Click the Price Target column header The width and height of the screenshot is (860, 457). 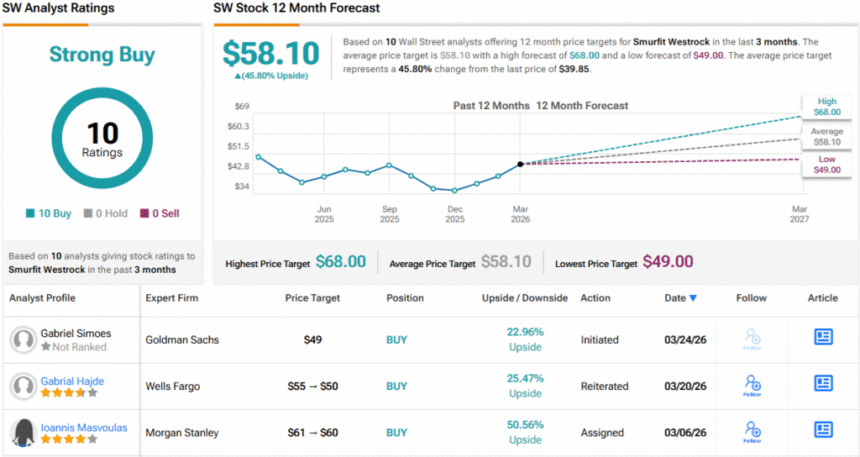pos(312,298)
